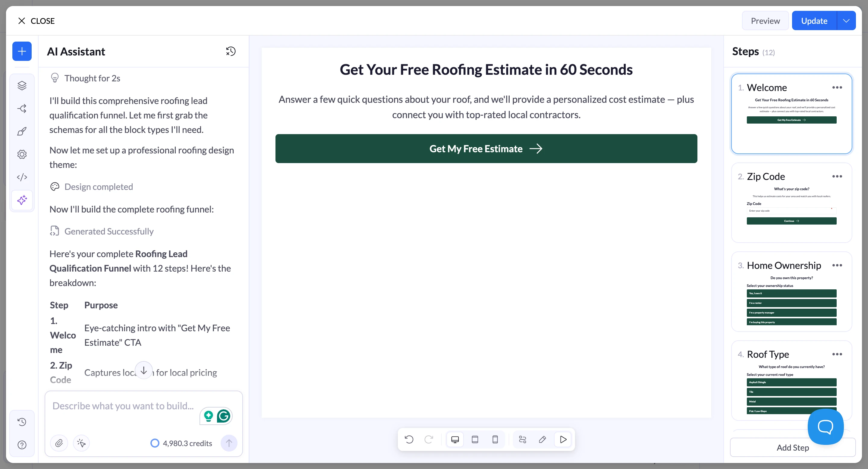Jump to latest chat message arrow
The height and width of the screenshot is (469, 868).
click(x=143, y=370)
